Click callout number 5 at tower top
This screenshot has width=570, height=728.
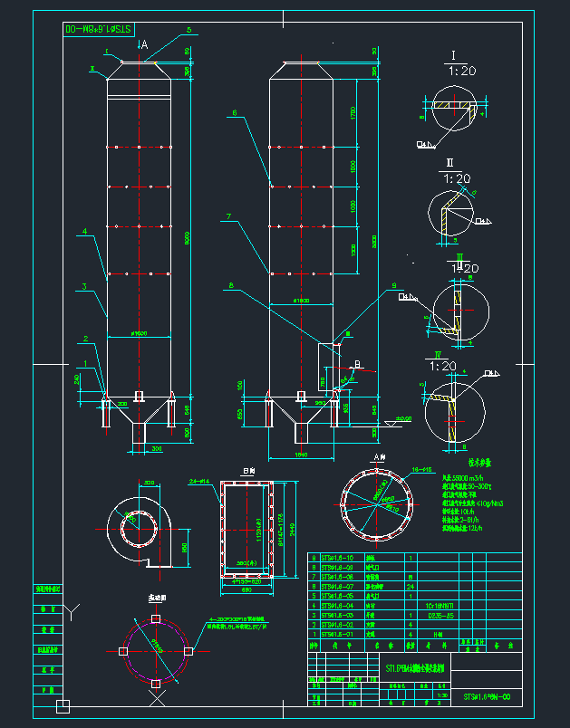point(189,31)
